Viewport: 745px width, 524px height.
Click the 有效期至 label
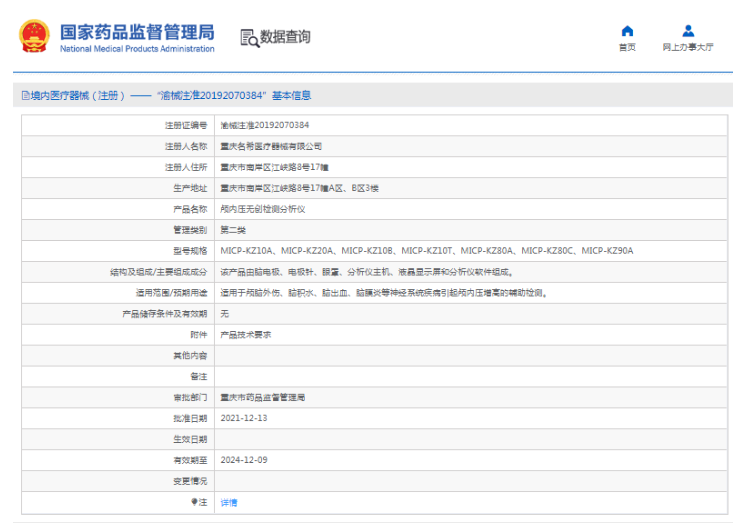coord(190,460)
